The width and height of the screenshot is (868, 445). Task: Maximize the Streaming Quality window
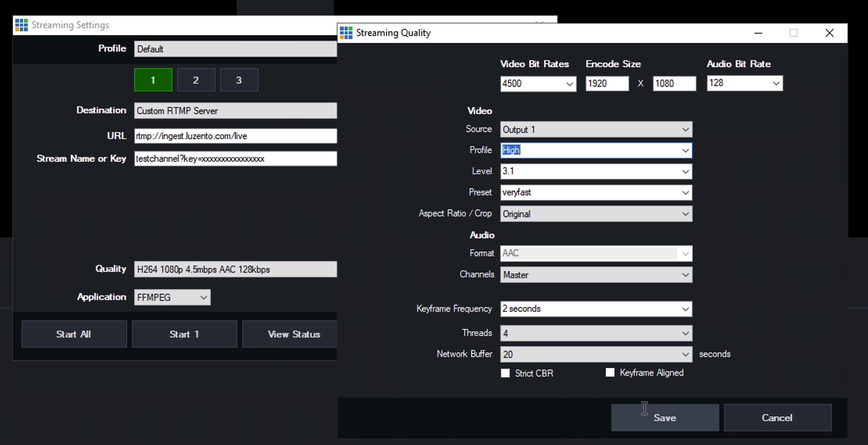[794, 33]
